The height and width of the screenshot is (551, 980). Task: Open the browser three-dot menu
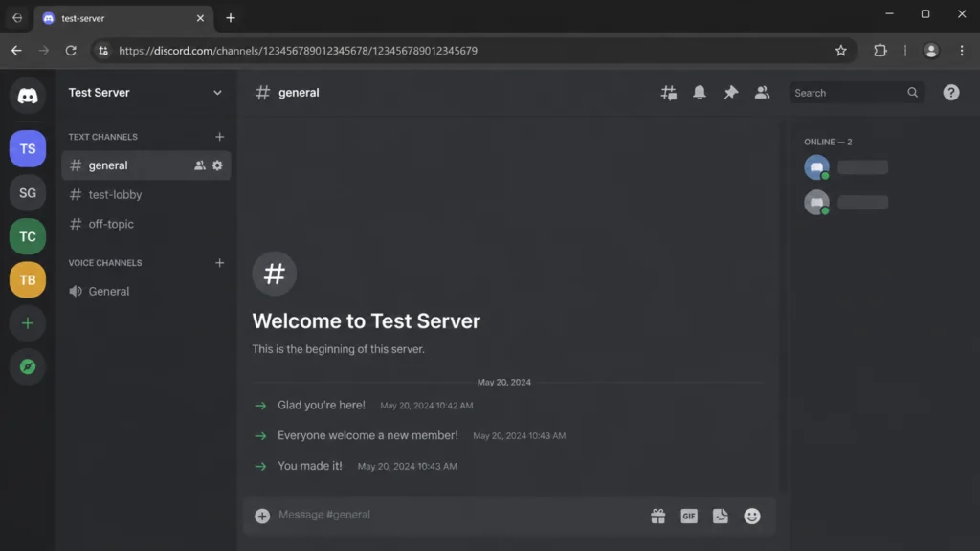click(962, 51)
